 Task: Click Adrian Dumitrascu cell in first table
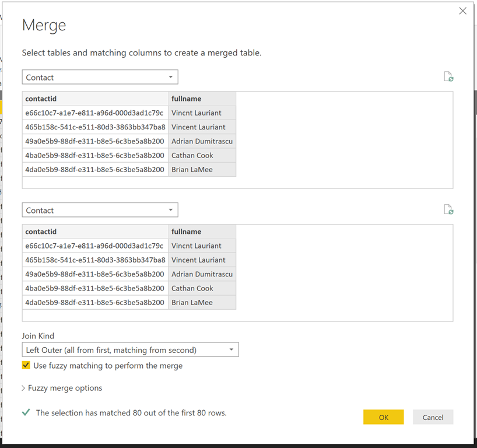click(202, 141)
